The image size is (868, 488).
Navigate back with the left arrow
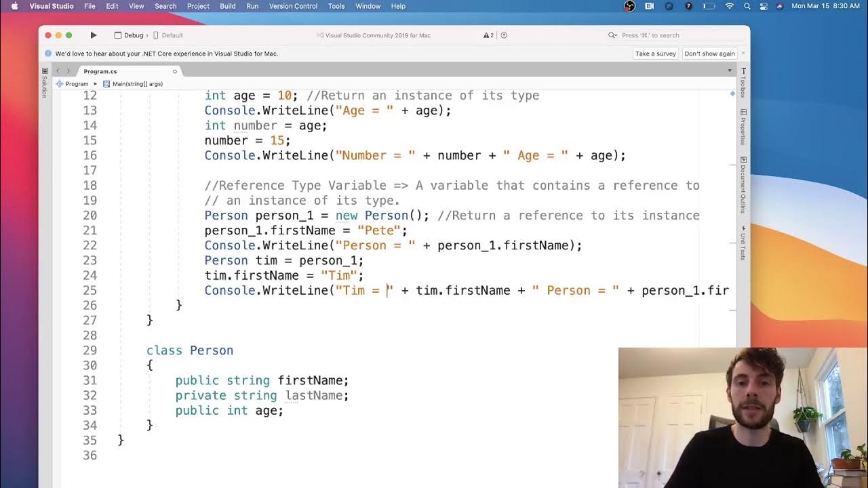58,71
